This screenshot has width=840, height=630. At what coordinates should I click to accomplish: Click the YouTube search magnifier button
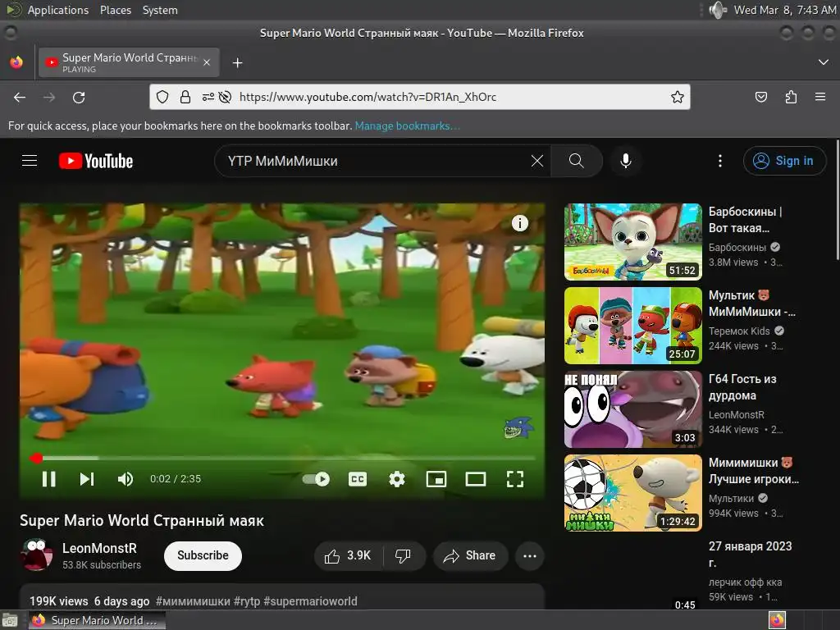(577, 161)
